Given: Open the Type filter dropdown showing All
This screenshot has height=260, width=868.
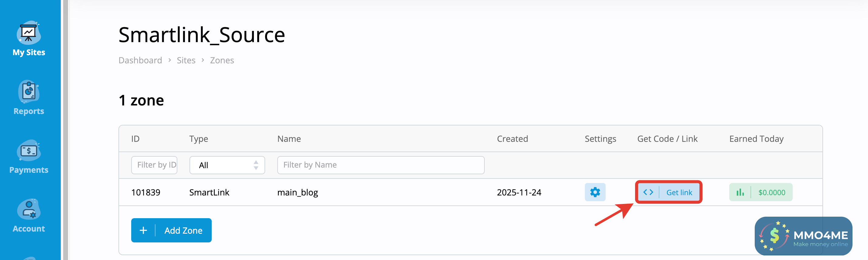Looking at the screenshot, I should 227,165.
